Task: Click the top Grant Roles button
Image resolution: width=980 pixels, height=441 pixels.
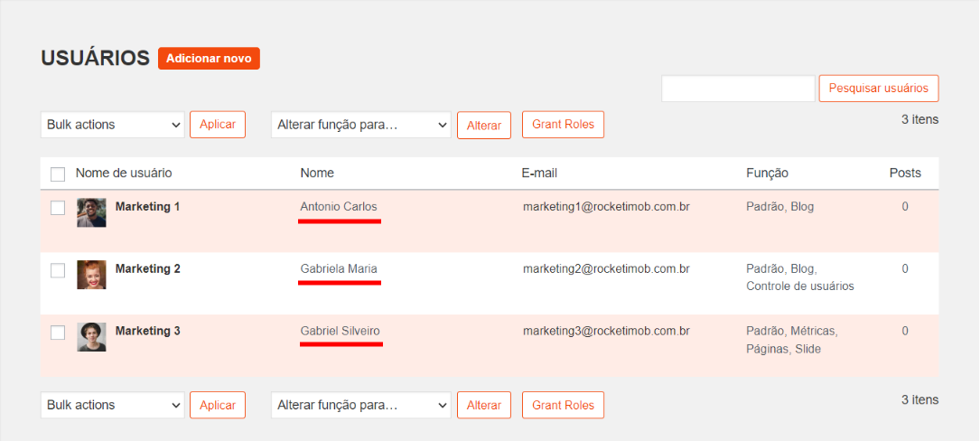Action: pyautogui.click(x=563, y=125)
